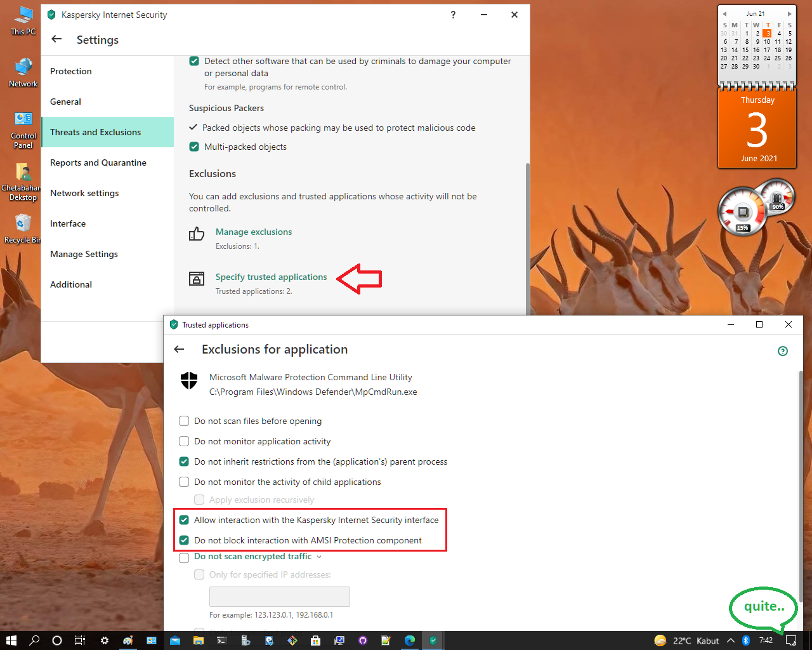Click MpCmdRun.exe file path text
The image size is (812, 650).
click(x=313, y=392)
